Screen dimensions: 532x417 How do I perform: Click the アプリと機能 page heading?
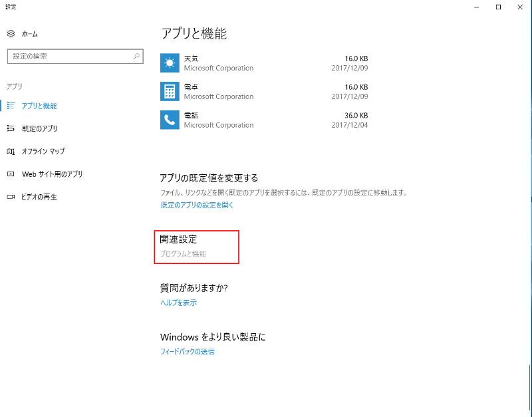(194, 33)
